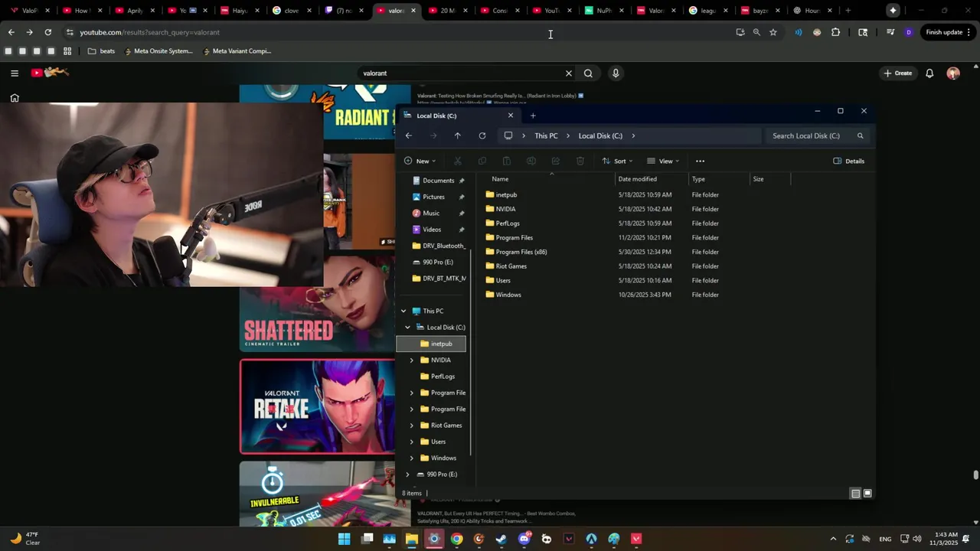Screen dimensions: 980x551
Task: Go up one folder level in Explorer
Action: point(458,135)
